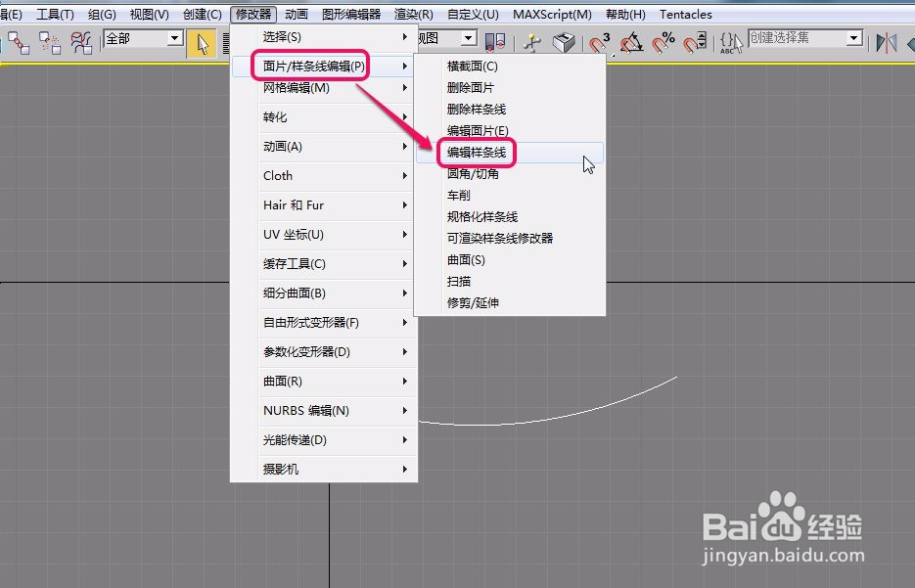Choose 编辑面片(E) modifier
Viewport: 915px width, 588px height.
[510, 131]
